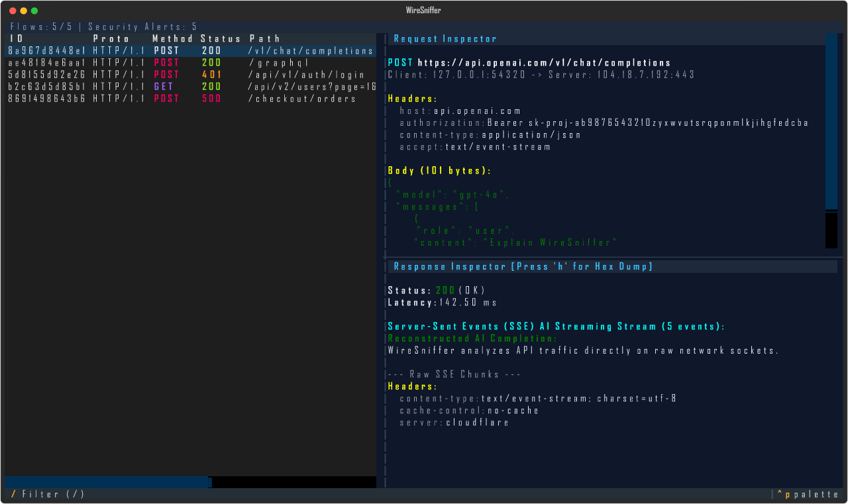Click flow ID 8a967d8448e1

pyautogui.click(x=47, y=51)
